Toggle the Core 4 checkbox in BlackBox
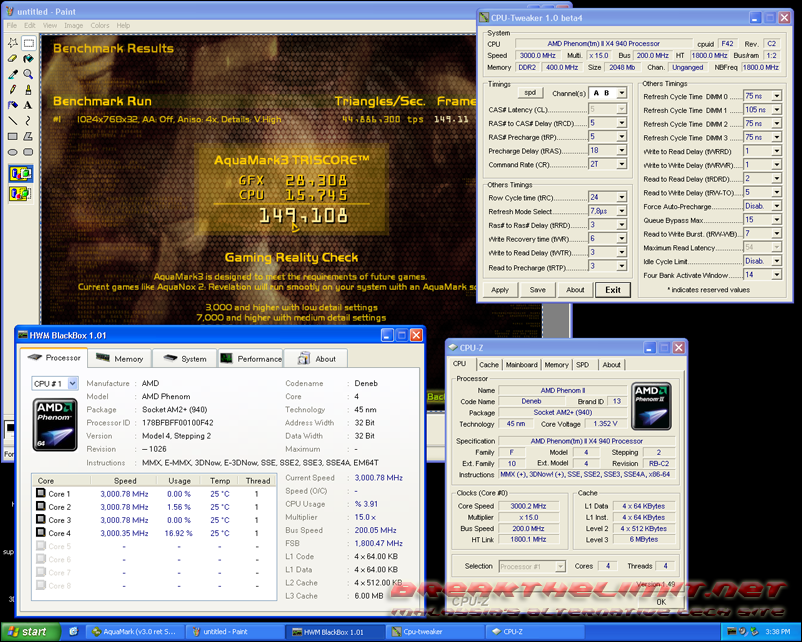Screen dimensions: 802x642 (41, 533)
